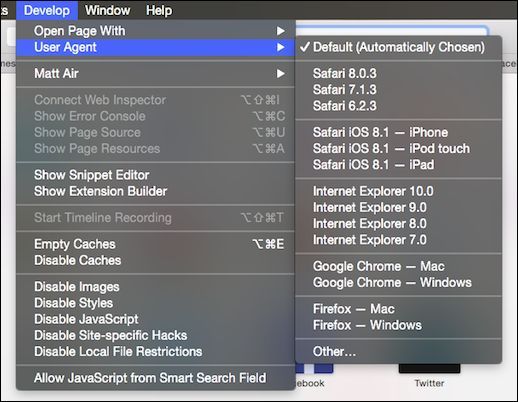Pick Internet Explorer 9.0 user agent
The height and width of the screenshot is (402, 518).
398,207
